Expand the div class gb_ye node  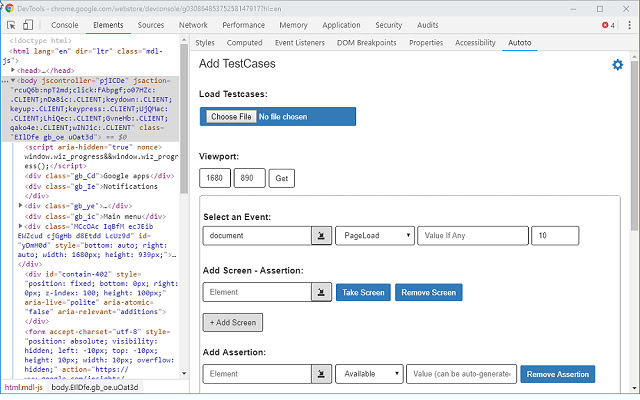coord(20,205)
